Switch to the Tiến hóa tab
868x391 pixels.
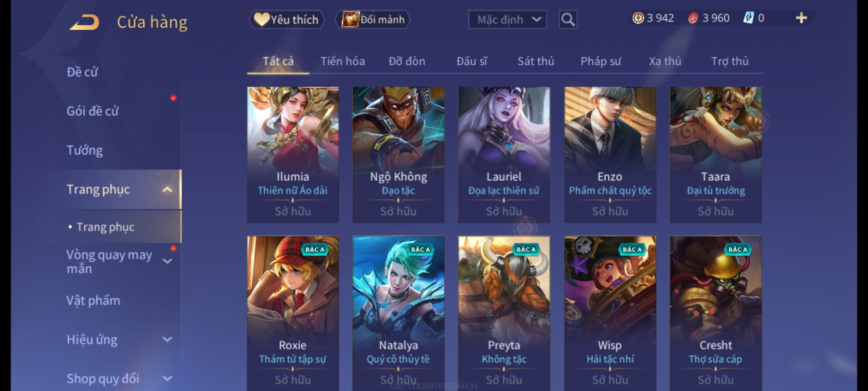(x=342, y=61)
